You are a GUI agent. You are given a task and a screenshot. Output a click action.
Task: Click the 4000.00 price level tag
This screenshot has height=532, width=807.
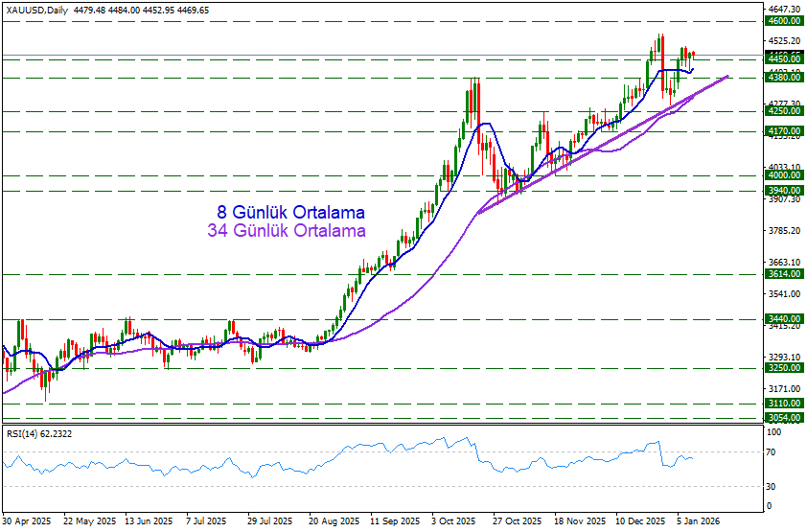(x=783, y=175)
